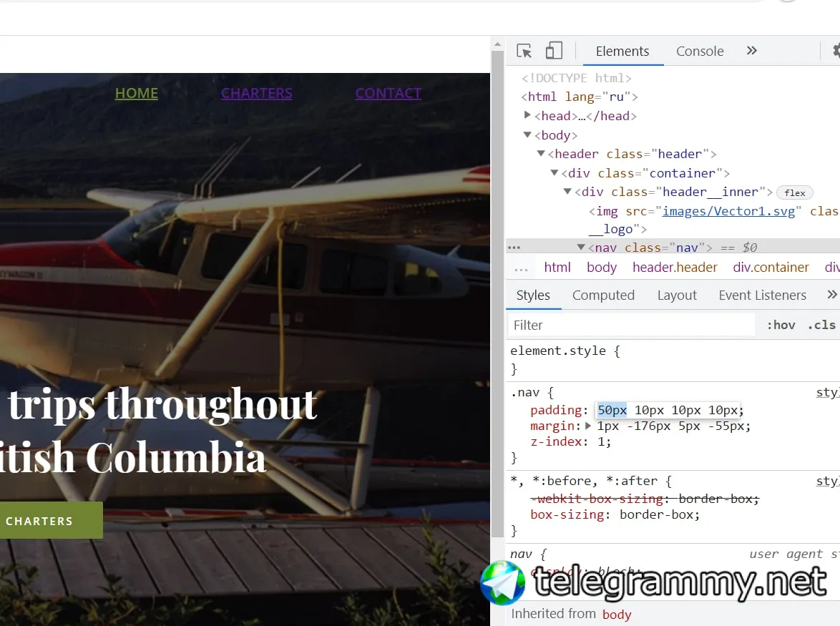Click the html breadcrumb item
Screen dimensions: 840x626
tap(557, 268)
